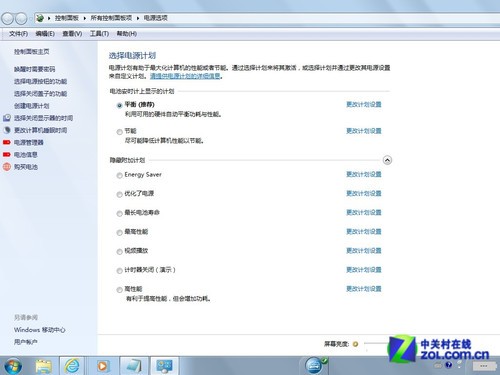500x375 pixels.
Task: Launch Internet Explorer from the taskbar
Action: [72, 366]
